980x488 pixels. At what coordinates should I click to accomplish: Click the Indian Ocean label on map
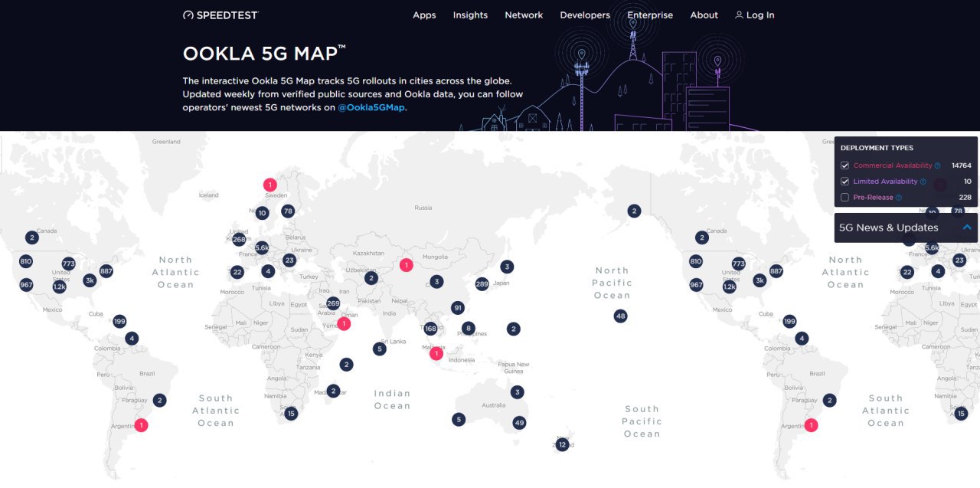(x=393, y=400)
